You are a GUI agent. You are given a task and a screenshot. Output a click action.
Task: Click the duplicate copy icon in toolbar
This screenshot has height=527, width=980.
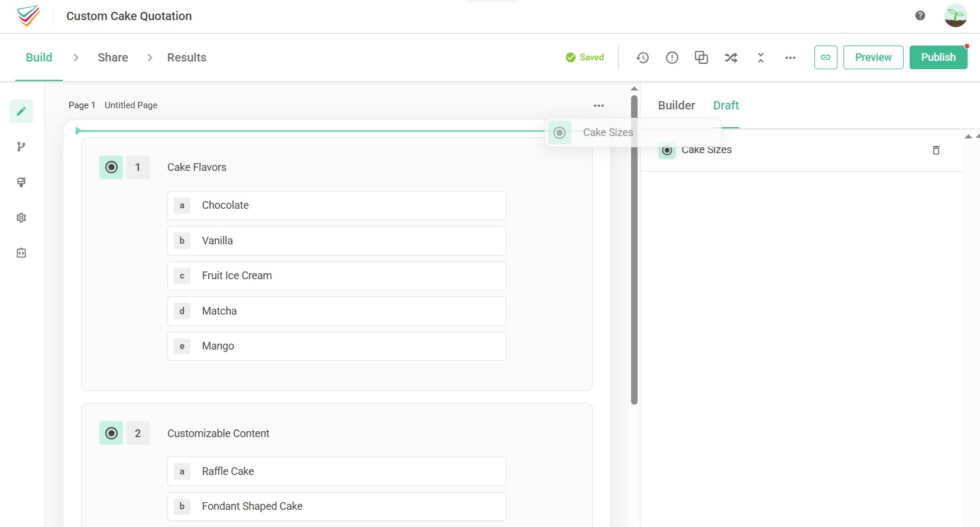tap(701, 57)
